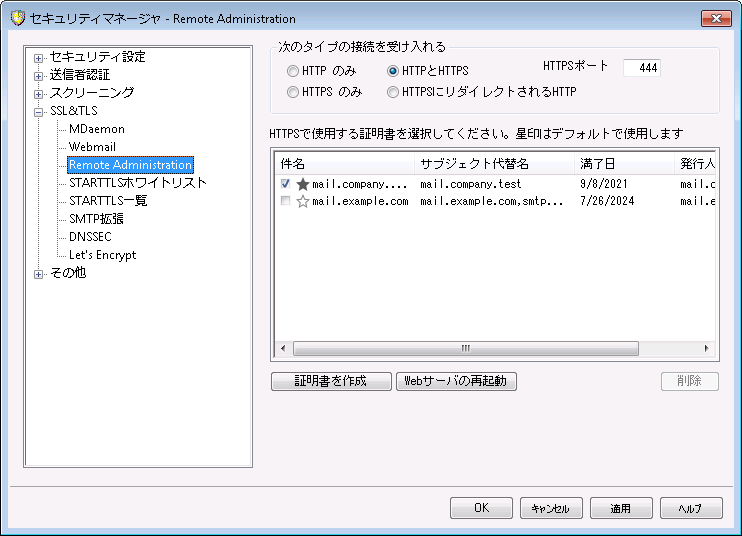
Task: Choose 'HTTPSにリダイレクトされるHTTP' radio option
Action: point(393,93)
